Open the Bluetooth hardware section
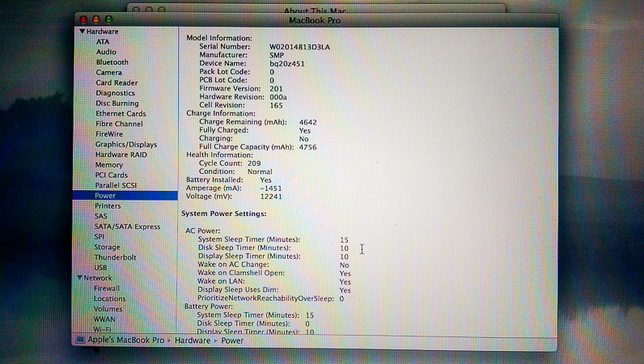This screenshot has height=364, width=644. tap(112, 62)
